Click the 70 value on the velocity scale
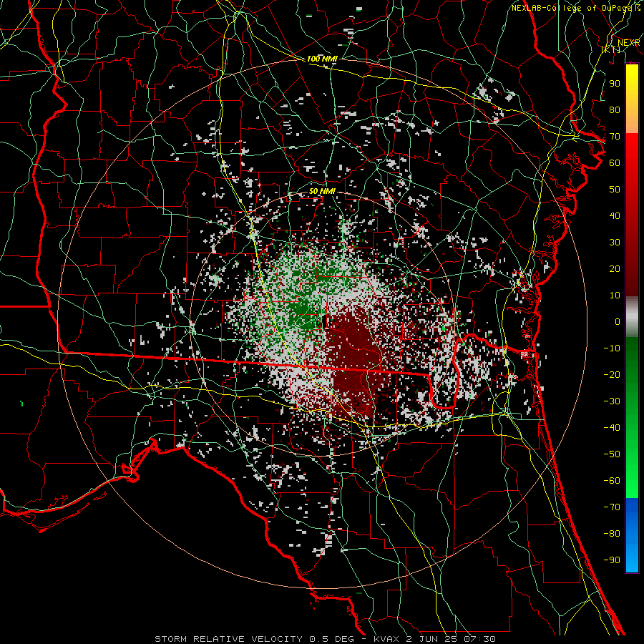This screenshot has height=644, width=644. pyautogui.click(x=615, y=137)
